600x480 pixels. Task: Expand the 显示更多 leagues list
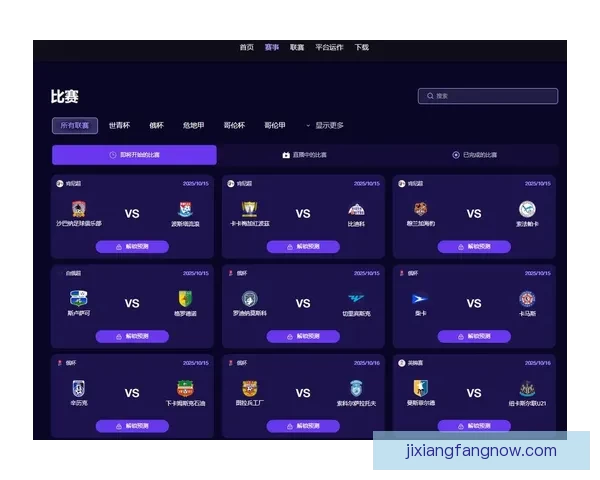(328, 126)
